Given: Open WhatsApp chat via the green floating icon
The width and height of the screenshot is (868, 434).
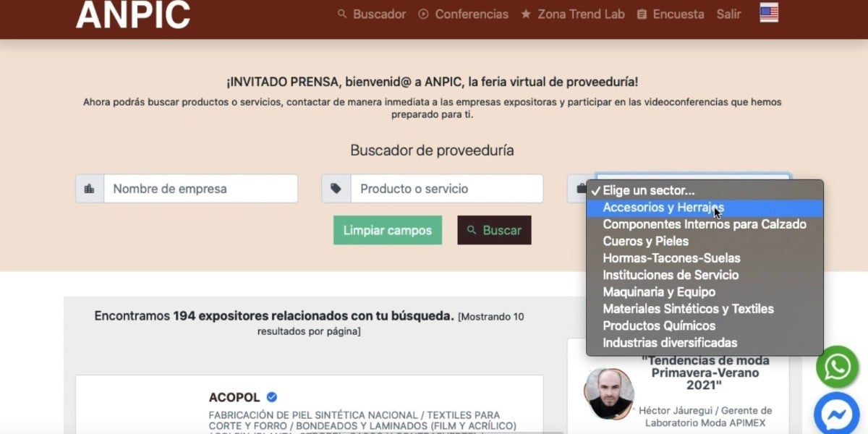Looking at the screenshot, I should 836,367.
